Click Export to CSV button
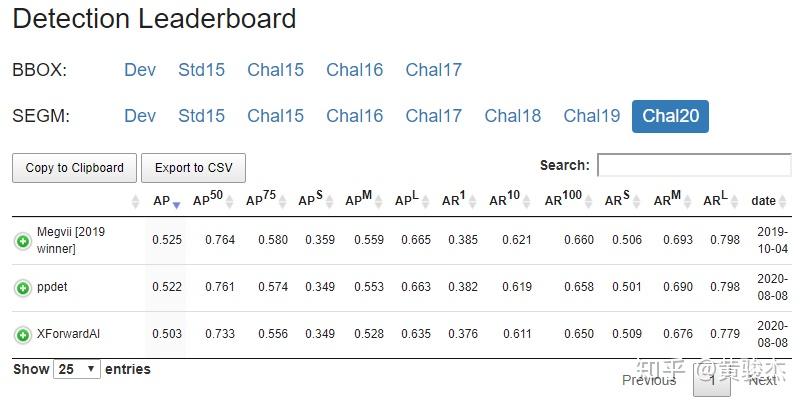The height and width of the screenshot is (403, 806). [x=193, y=168]
